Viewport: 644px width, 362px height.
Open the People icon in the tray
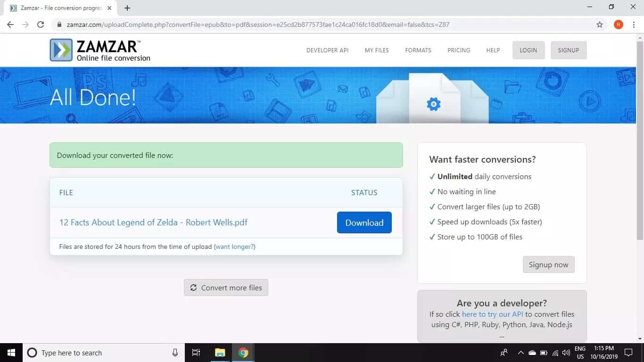504,353
